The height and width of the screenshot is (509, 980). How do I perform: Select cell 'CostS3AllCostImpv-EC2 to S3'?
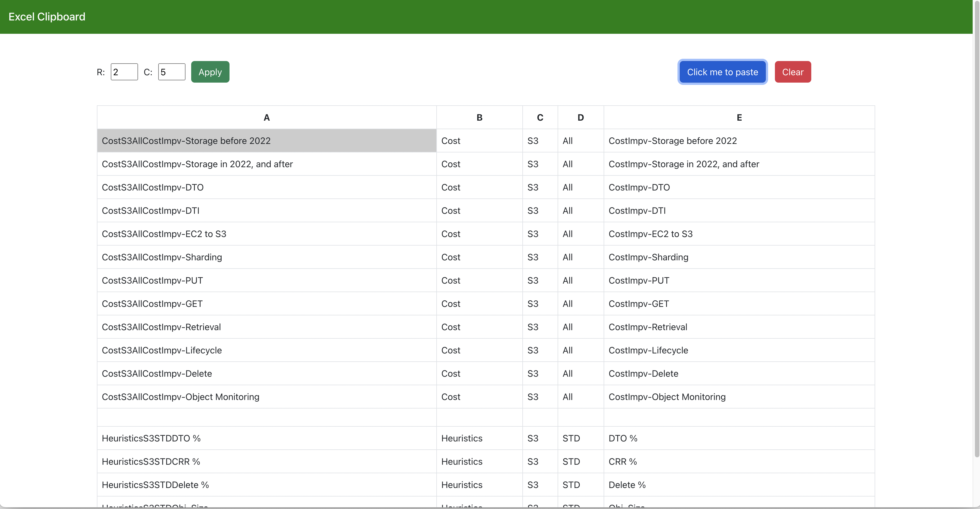coord(267,234)
